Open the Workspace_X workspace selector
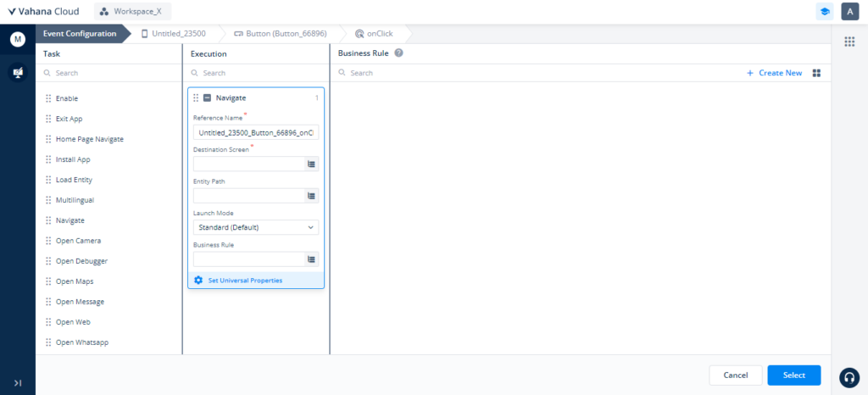This screenshot has height=395, width=868. click(133, 11)
